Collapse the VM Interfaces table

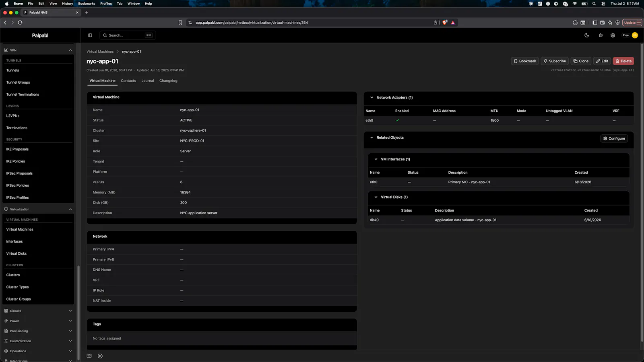pyautogui.click(x=376, y=159)
